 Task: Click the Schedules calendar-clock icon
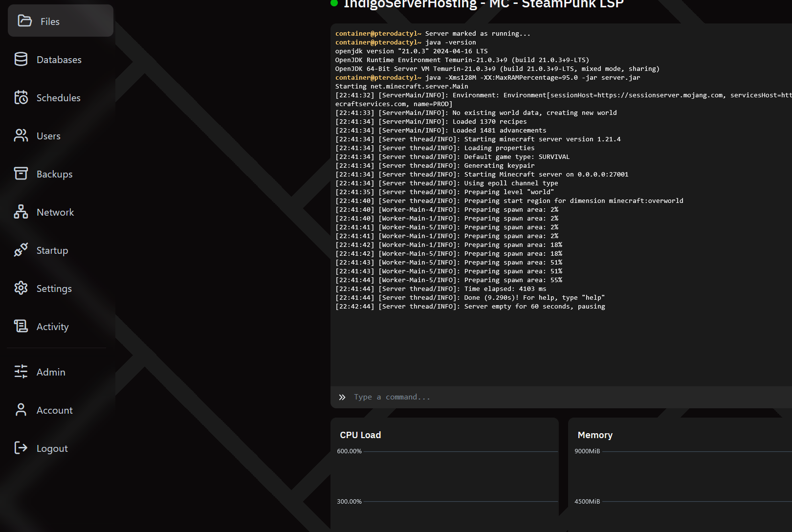point(21,97)
